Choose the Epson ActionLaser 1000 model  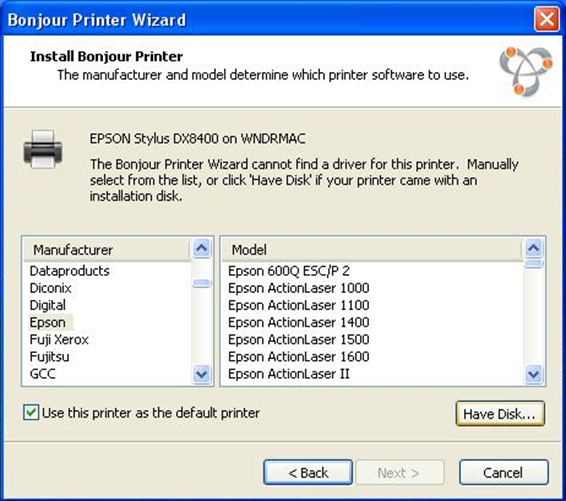coord(299,288)
